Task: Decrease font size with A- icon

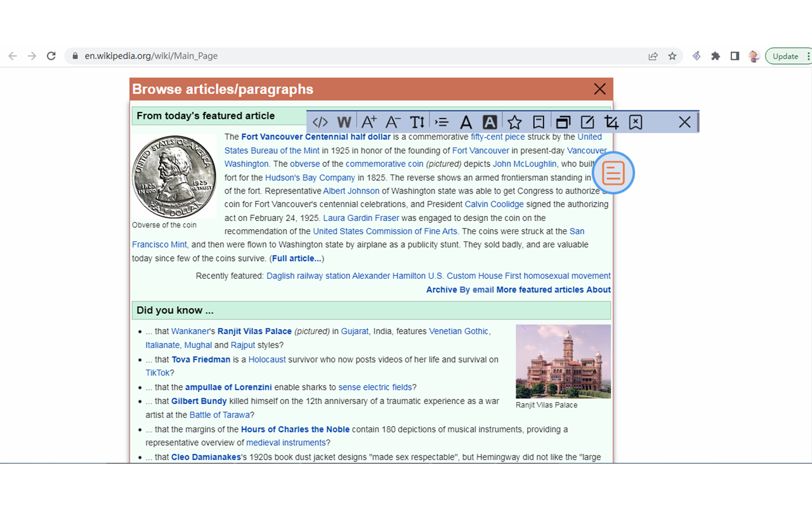Action: (393, 122)
